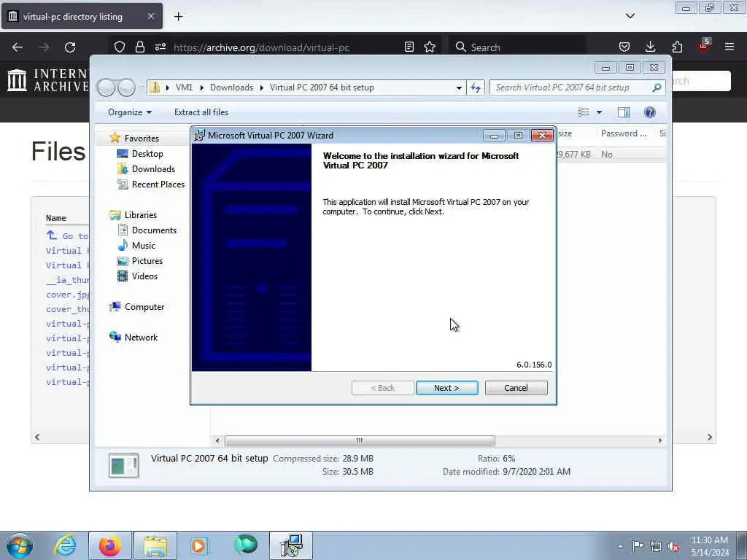Expand view options dropdown arrow in Explorer
The width and height of the screenshot is (747, 560).
pos(600,112)
